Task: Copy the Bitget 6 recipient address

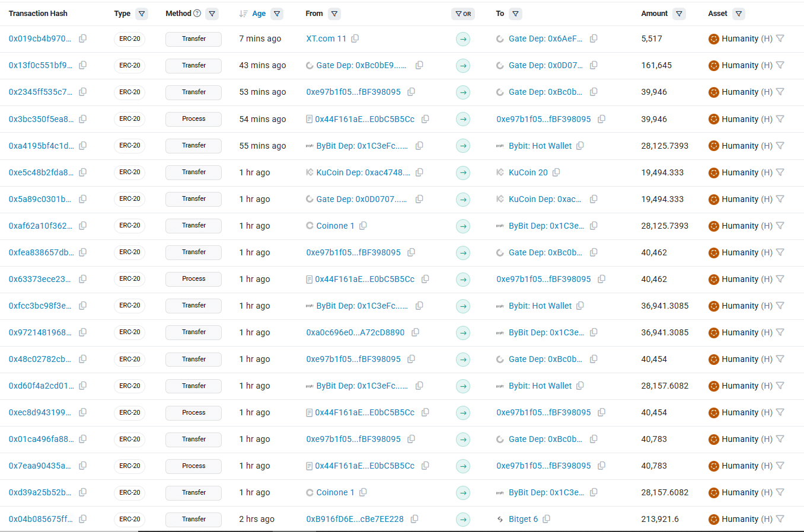Action: point(547,519)
